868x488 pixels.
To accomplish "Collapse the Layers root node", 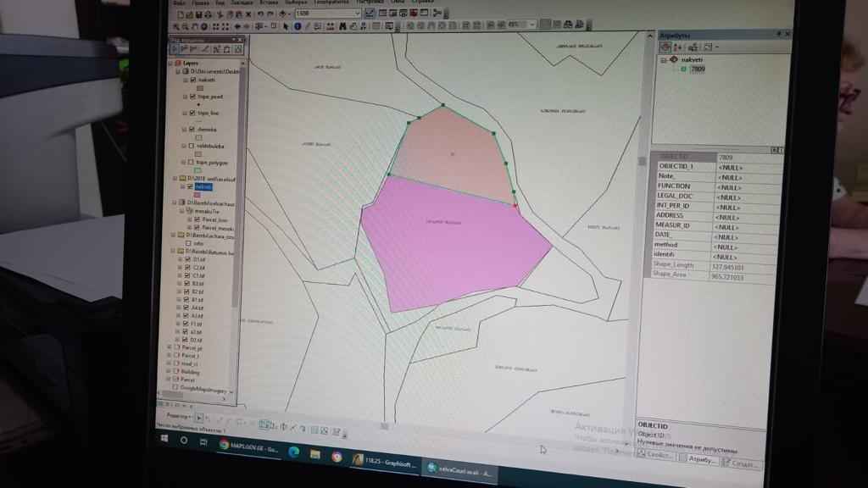I will tap(171, 63).
